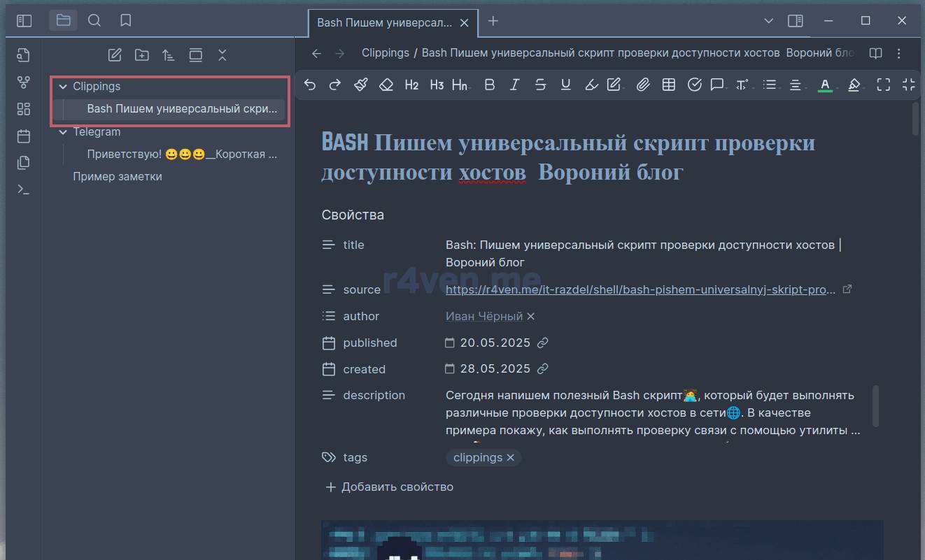The image size is (925, 560).
Task: Open the r4ven.me source link
Action: 640,289
